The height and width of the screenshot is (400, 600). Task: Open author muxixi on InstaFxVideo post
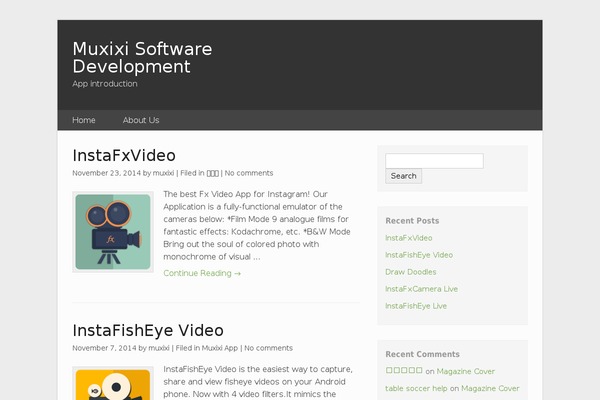click(163, 173)
